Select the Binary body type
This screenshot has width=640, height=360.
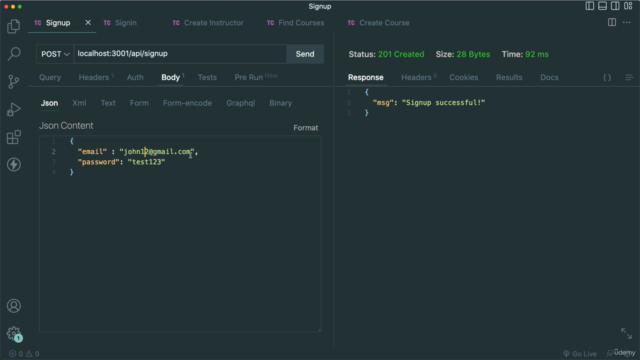(x=280, y=103)
